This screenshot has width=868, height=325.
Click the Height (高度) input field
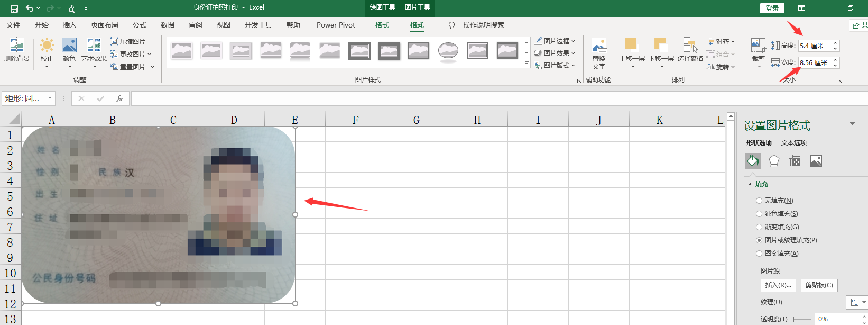(x=815, y=46)
